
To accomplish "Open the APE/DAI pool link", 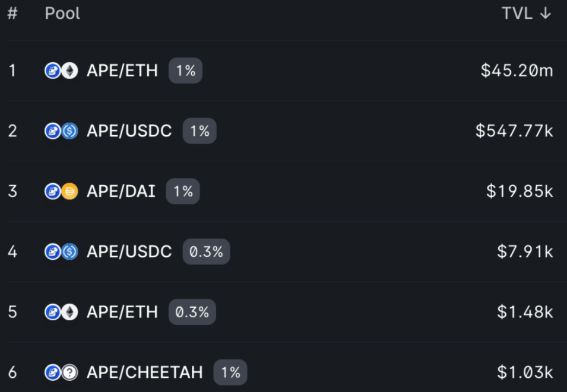I will pyautogui.click(x=121, y=192).
